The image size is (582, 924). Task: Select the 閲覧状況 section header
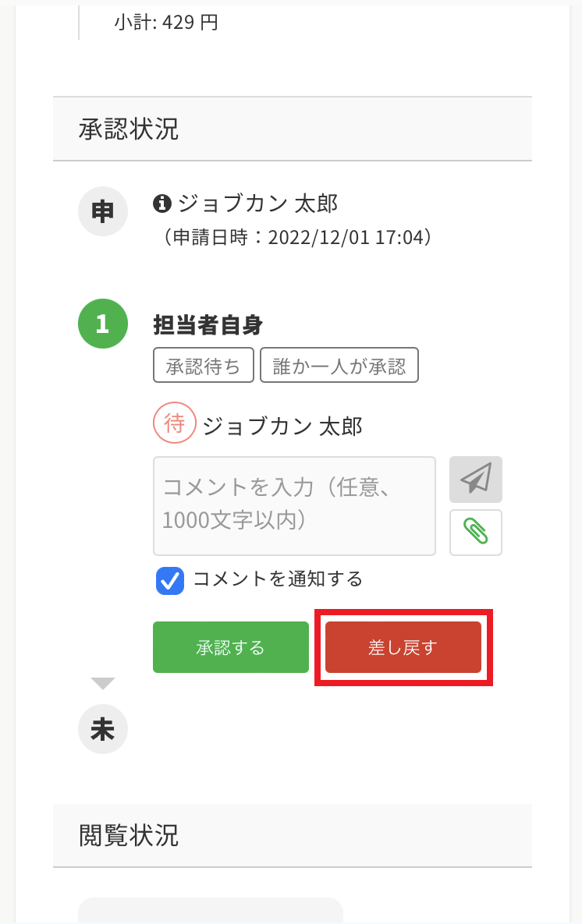coord(129,835)
